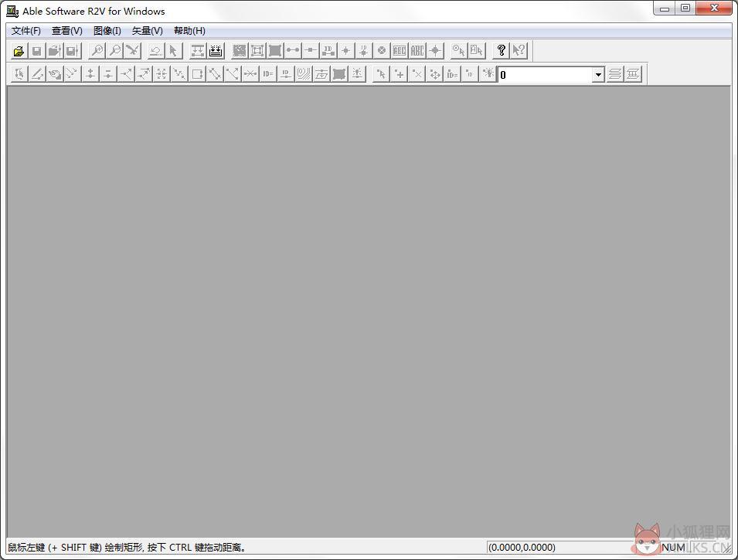Click the open file folder icon

[19, 50]
